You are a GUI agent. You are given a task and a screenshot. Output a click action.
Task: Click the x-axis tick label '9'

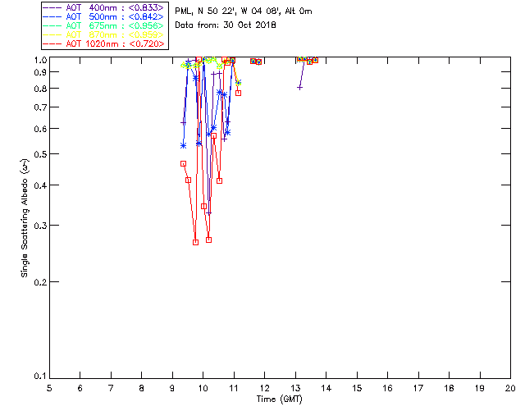[172, 389]
